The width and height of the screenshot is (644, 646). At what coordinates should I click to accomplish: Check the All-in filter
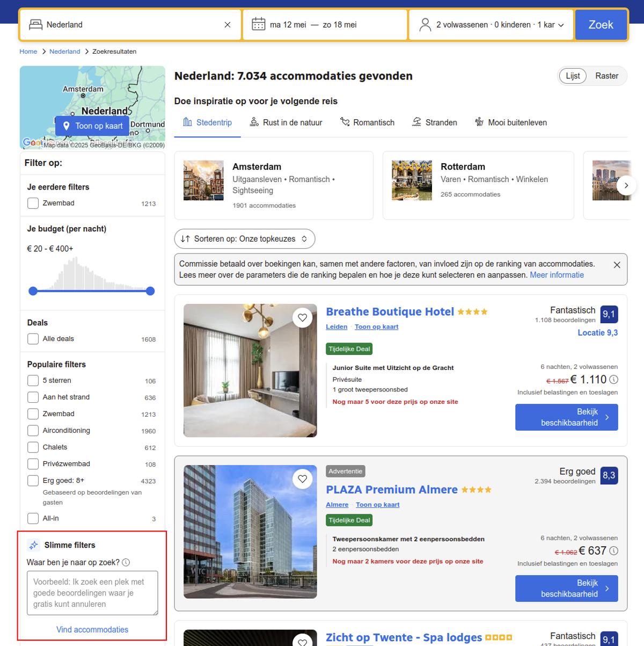pos(33,519)
